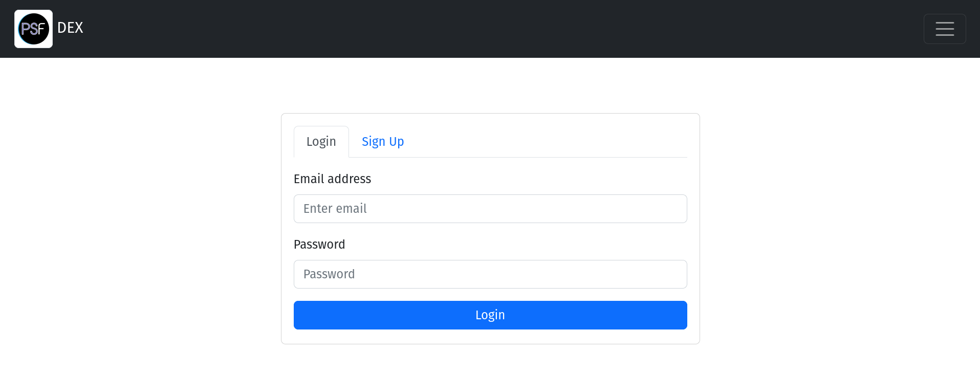Submit the login form via Login button
This screenshot has height=374, width=980.
pos(490,315)
